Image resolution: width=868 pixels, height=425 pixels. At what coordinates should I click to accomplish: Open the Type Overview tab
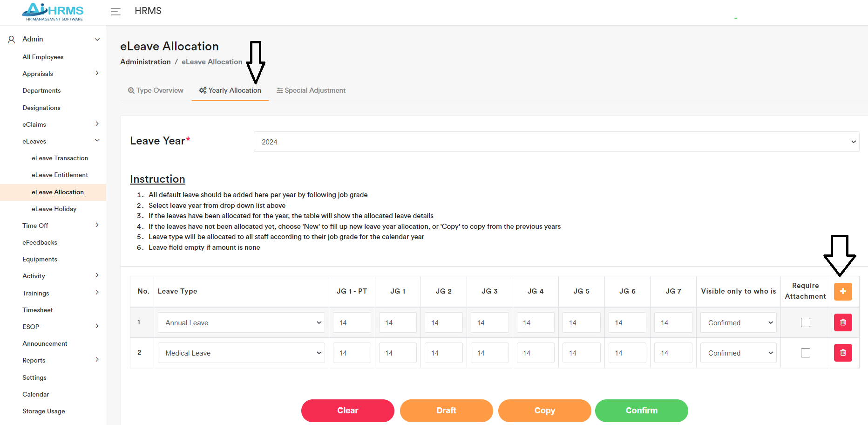click(x=156, y=90)
